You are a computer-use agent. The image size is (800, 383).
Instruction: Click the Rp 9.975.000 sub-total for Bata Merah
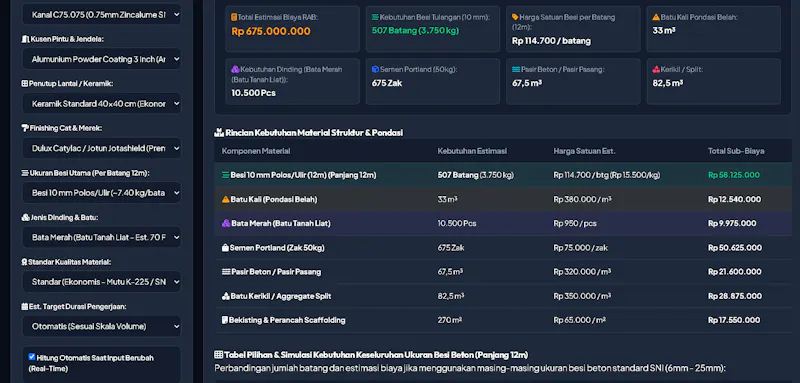732,223
